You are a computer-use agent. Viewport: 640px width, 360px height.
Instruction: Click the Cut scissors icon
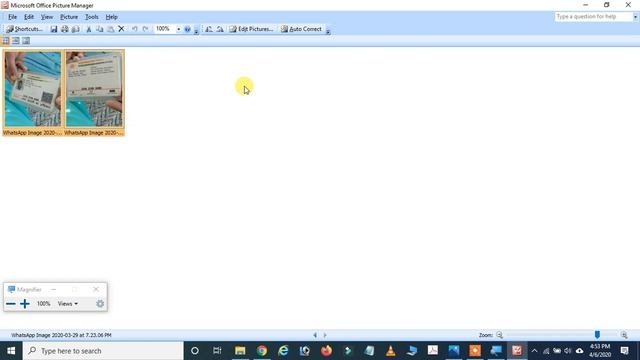[x=89, y=29]
